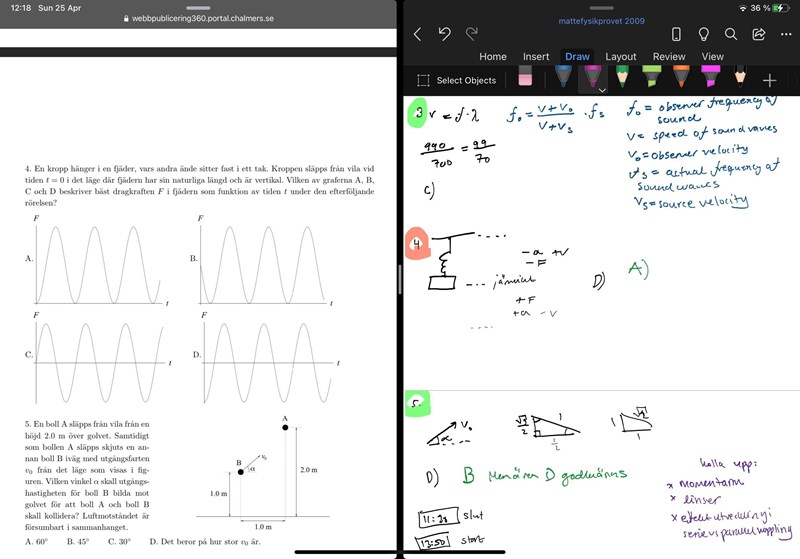Open the mobile view icon
This screenshot has width=800, height=559.
(x=676, y=34)
